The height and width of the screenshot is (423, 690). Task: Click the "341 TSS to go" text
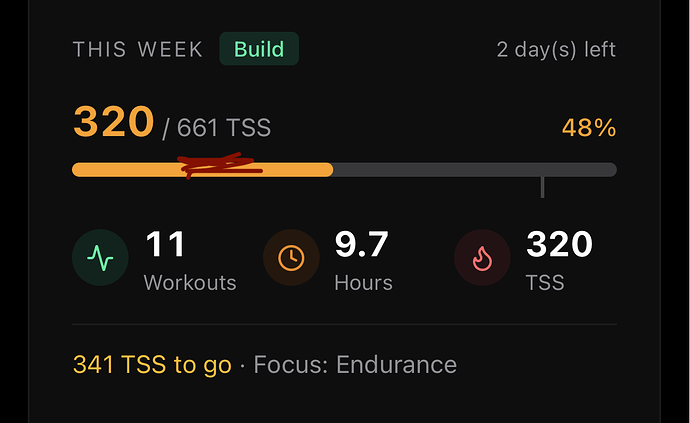tap(152, 364)
